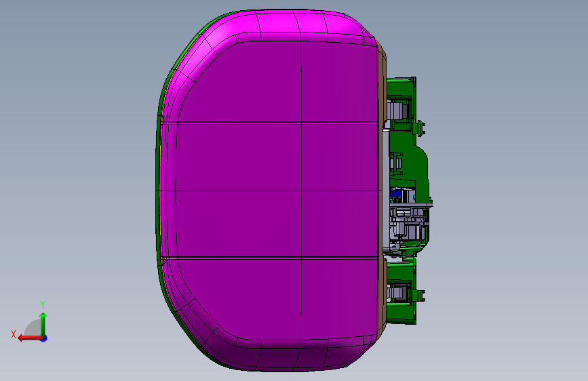The width and height of the screenshot is (588, 381).
Task: Click the green Y axis arrow
Action: point(43,324)
